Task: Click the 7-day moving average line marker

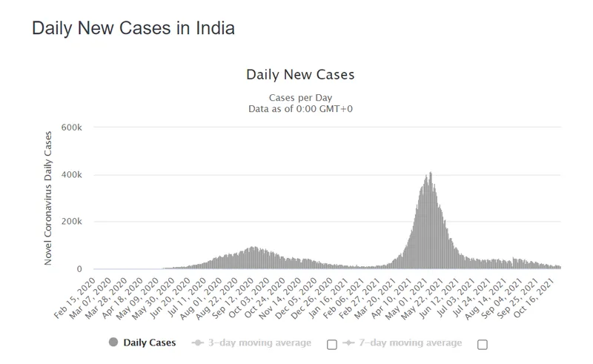Action: click(x=347, y=343)
